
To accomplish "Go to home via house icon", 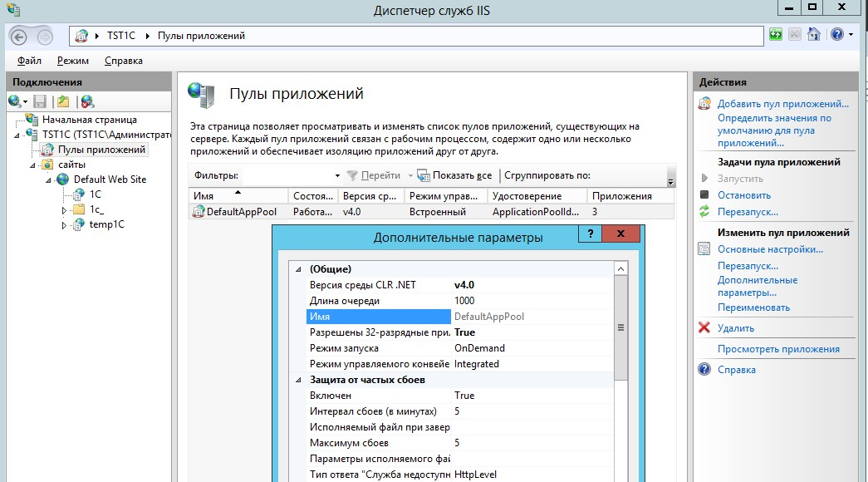I will pyautogui.click(x=814, y=35).
